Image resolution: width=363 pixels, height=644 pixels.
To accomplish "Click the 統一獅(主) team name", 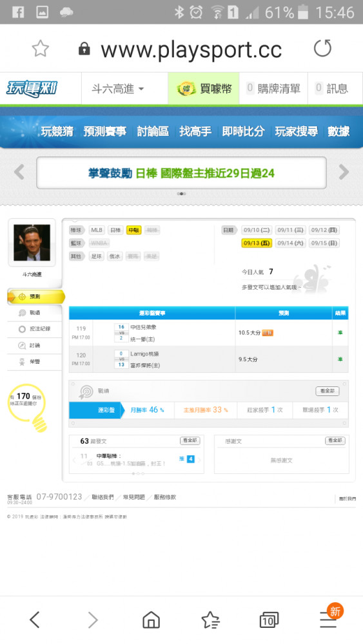I will click(142, 339).
